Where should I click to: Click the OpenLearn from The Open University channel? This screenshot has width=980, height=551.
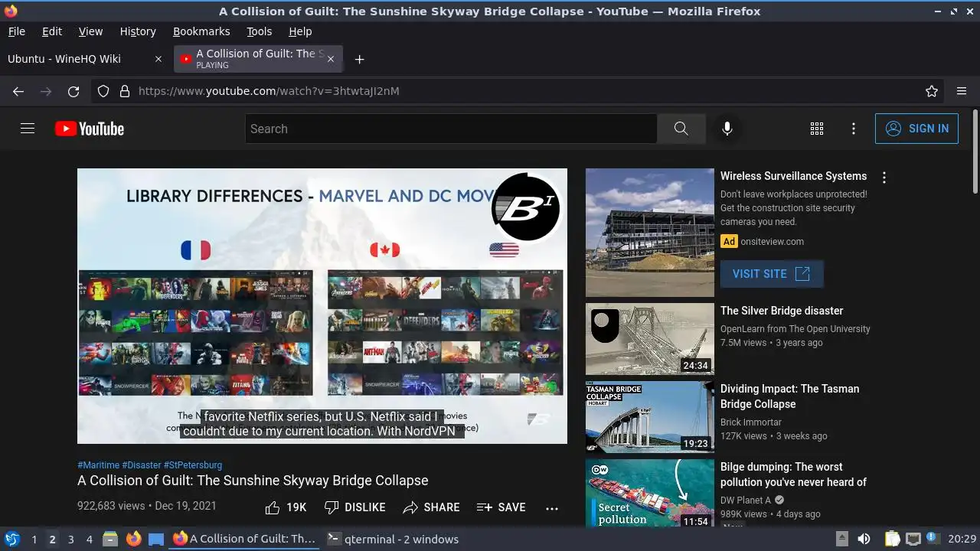pyautogui.click(x=795, y=329)
